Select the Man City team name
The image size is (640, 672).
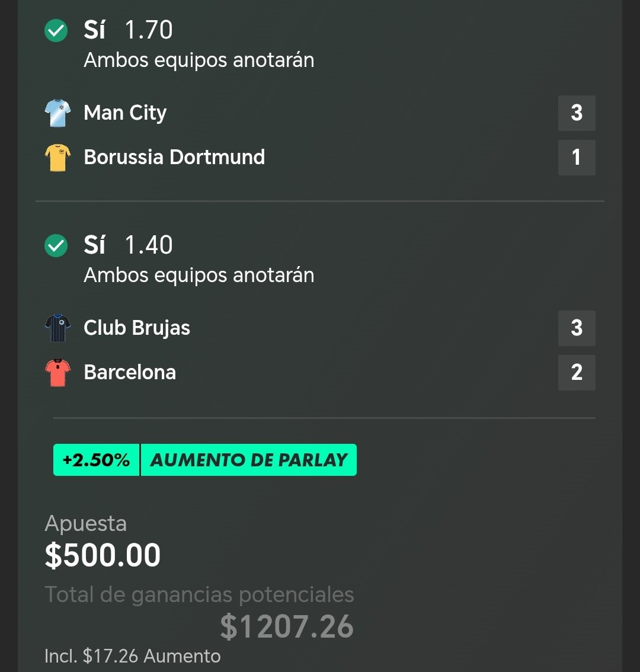pos(125,113)
